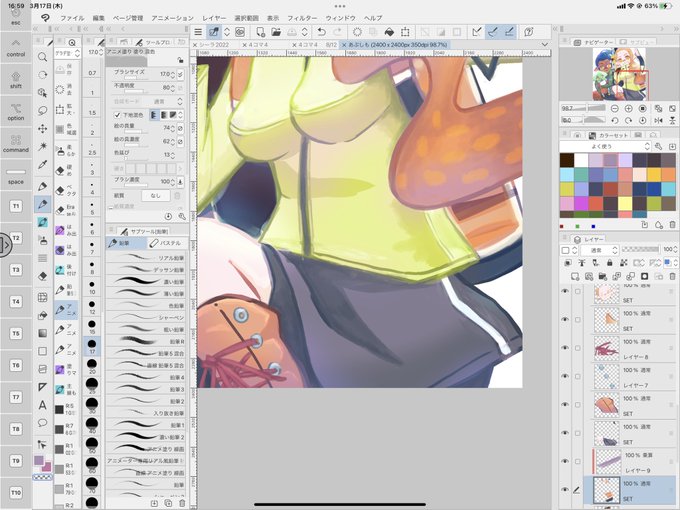Viewport: 680px width, 510px height.
Task: Delete layer with trash icon in Layer panel
Action: pyautogui.click(x=672, y=276)
